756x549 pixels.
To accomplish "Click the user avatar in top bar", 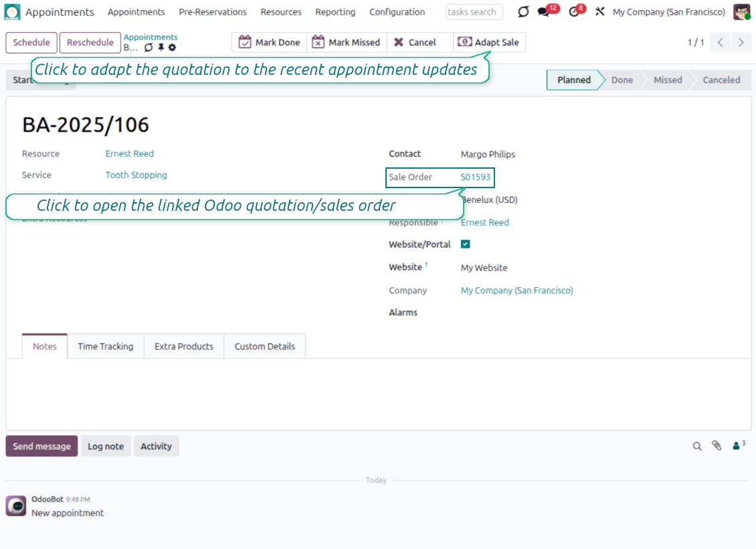I will pyautogui.click(x=741, y=12).
